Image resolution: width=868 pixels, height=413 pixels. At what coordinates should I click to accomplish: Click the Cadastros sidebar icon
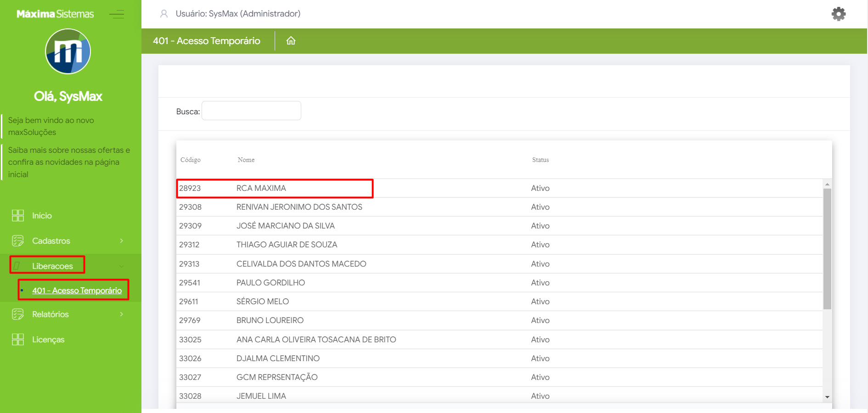[18, 241]
